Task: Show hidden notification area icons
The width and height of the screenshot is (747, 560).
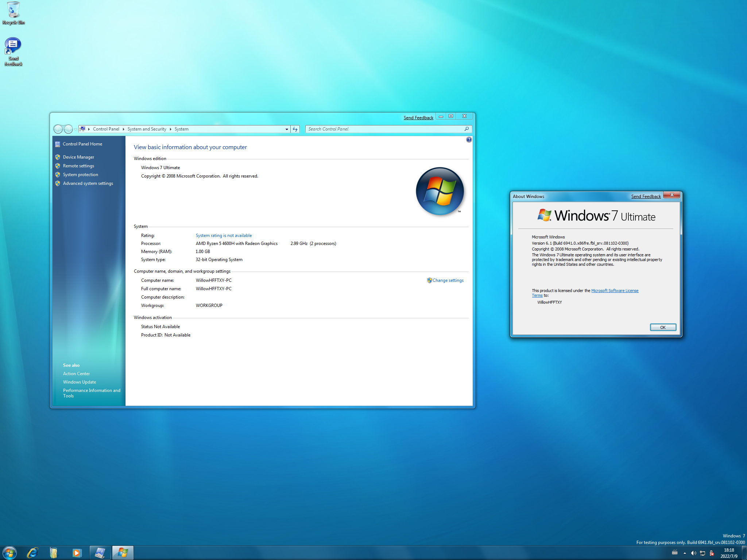Action: pyautogui.click(x=685, y=553)
